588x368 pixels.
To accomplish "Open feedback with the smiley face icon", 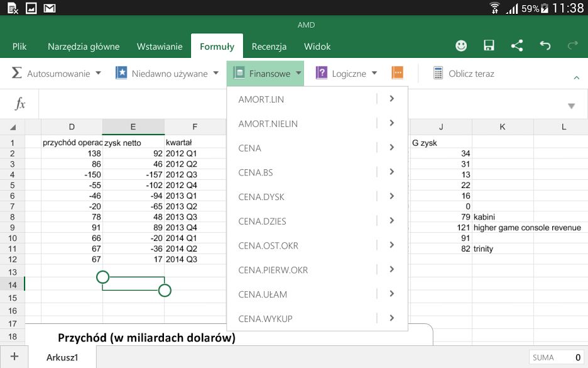I will (461, 46).
